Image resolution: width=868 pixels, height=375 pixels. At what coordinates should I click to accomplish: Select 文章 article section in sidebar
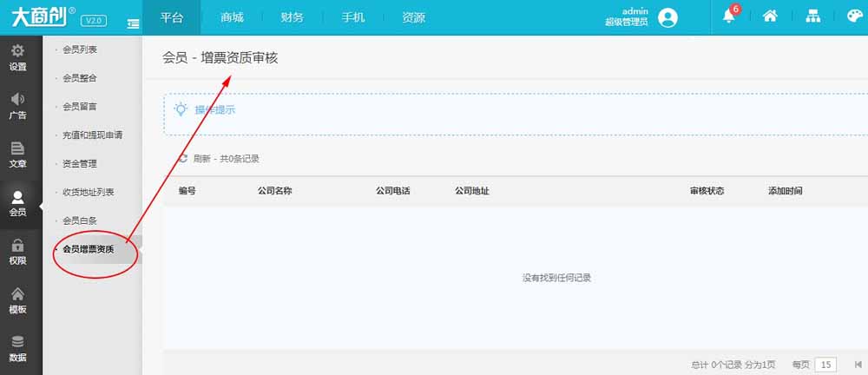[17, 155]
